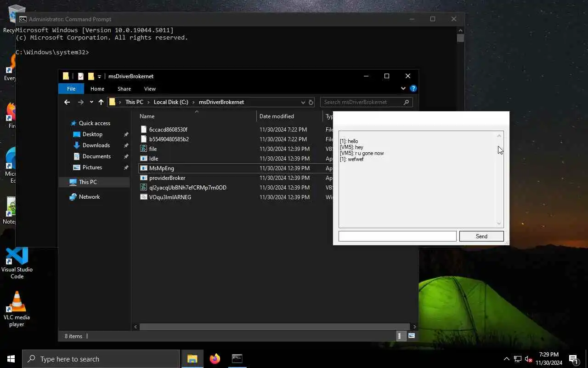This screenshot has height=368, width=588.
Task: Click horizontal scrollbar in Explorer file list
Action: (275, 327)
